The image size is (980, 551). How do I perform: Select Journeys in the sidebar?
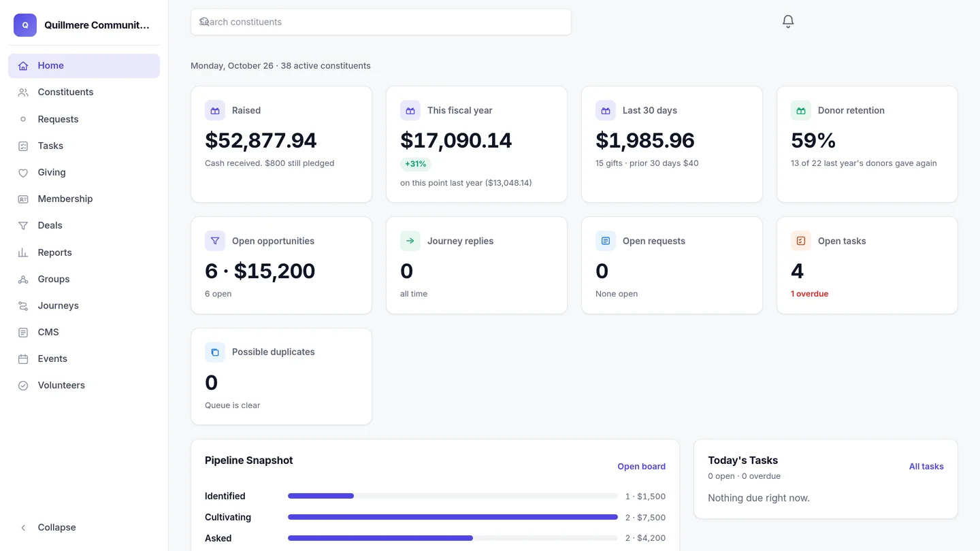[x=84, y=305]
